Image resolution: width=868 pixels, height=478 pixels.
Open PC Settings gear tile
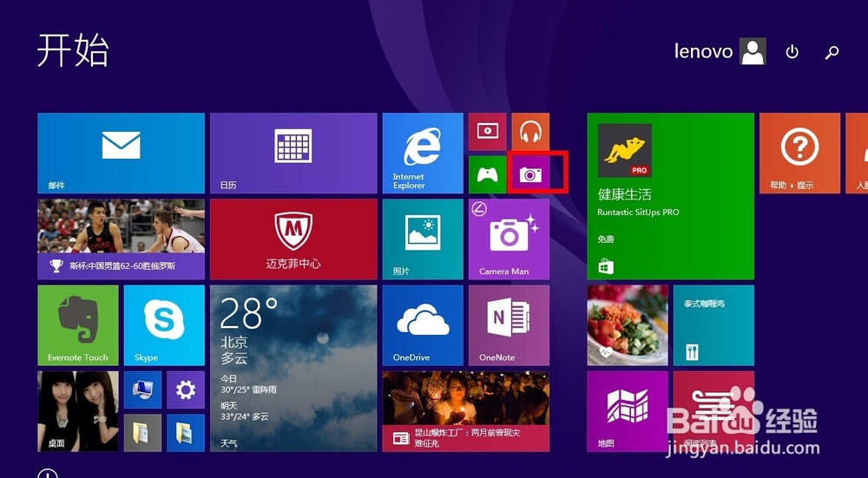point(186,390)
